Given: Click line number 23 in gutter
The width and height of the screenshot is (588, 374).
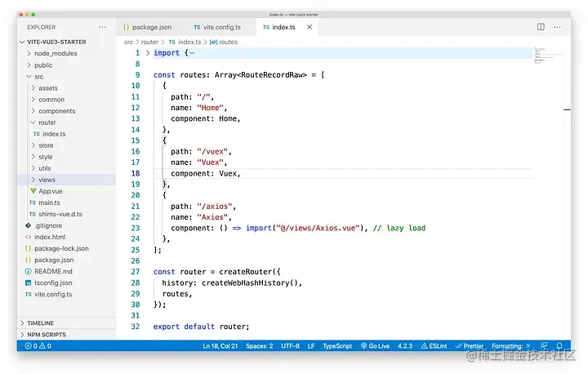Looking at the screenshot, I should pyautogui.click(x=136, y=228).
